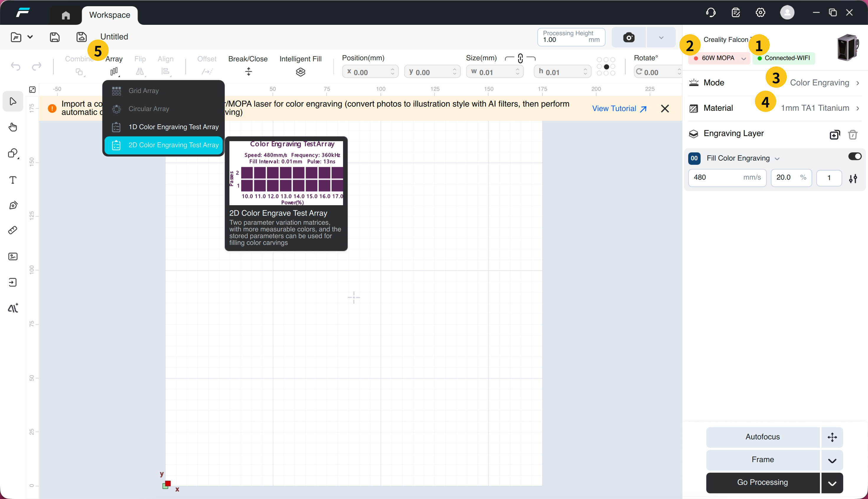This screenshot has height=499, width=868.
Task: Open customer support headset icon
Action: coord(711,13)
